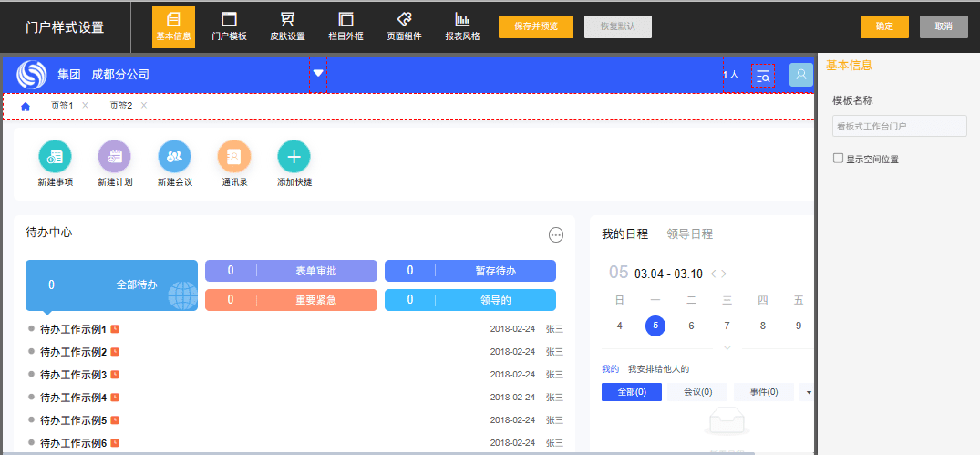Click the 新建会议 shortcut icon

(174, 156)
